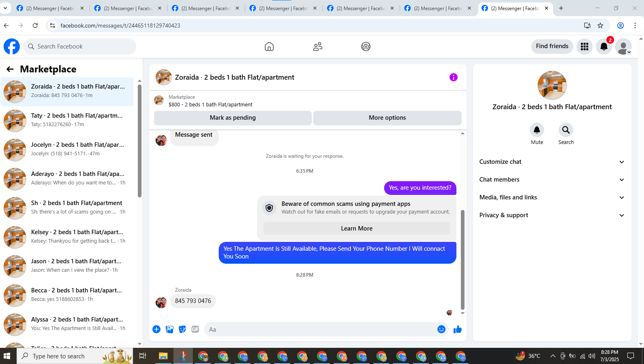Search in conversation magnifier icon
The height and width of the screenshot is (364, 644).
(566, 130)
